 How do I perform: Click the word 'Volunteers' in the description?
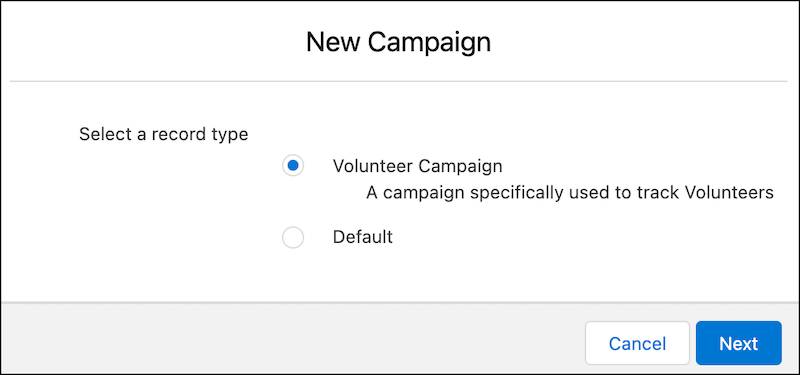[729, 193]
